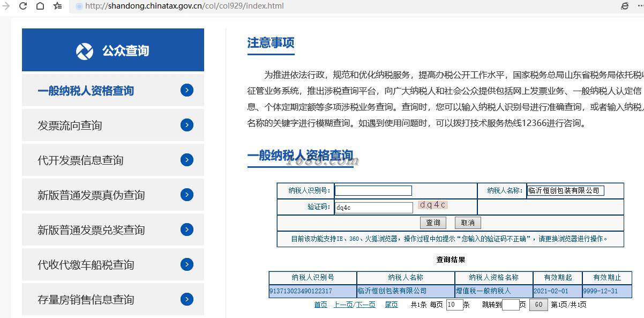Open 代收代缴车船税查询 menu item
The image size is (644, 318).
(113, 264)
